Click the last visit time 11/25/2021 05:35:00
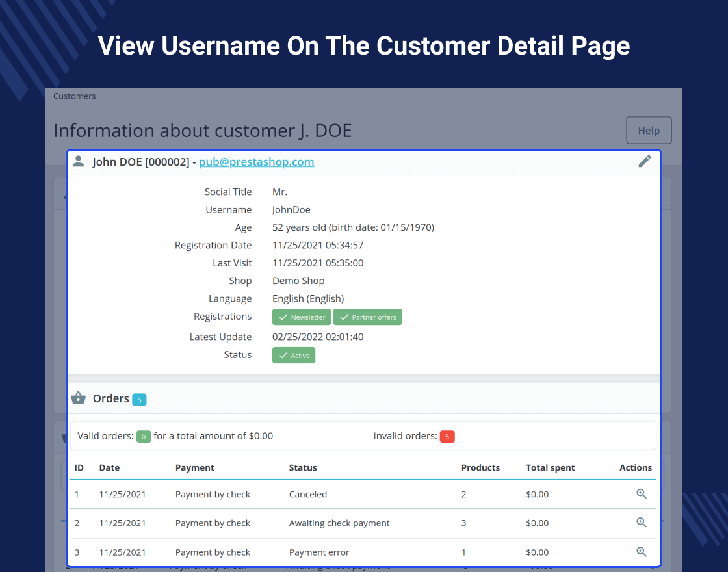 point(318,263)
